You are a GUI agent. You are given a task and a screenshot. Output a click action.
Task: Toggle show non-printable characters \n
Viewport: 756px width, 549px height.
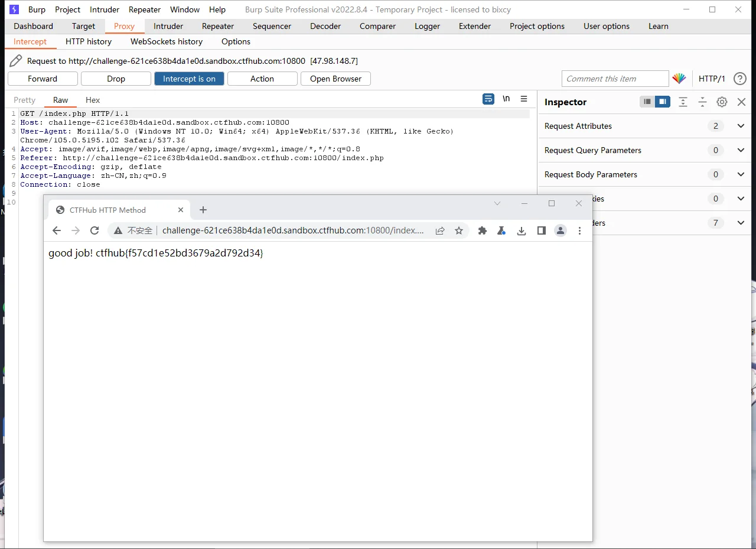pos(506,99)
